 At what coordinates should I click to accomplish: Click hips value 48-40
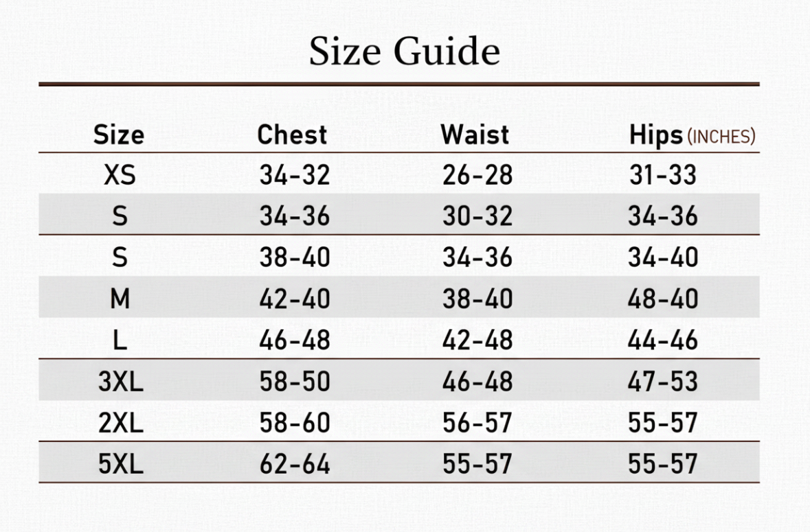[663, 299]
